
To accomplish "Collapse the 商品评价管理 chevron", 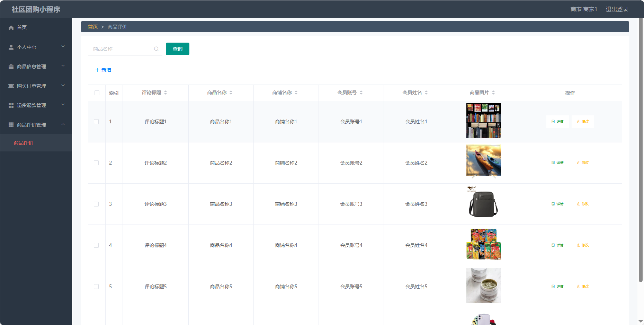I will click(63, 124).
